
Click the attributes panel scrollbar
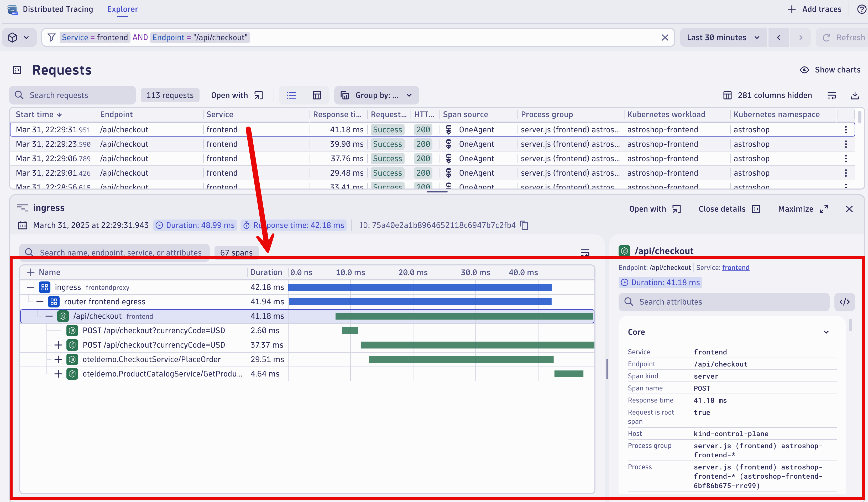[x=850, y=325]
